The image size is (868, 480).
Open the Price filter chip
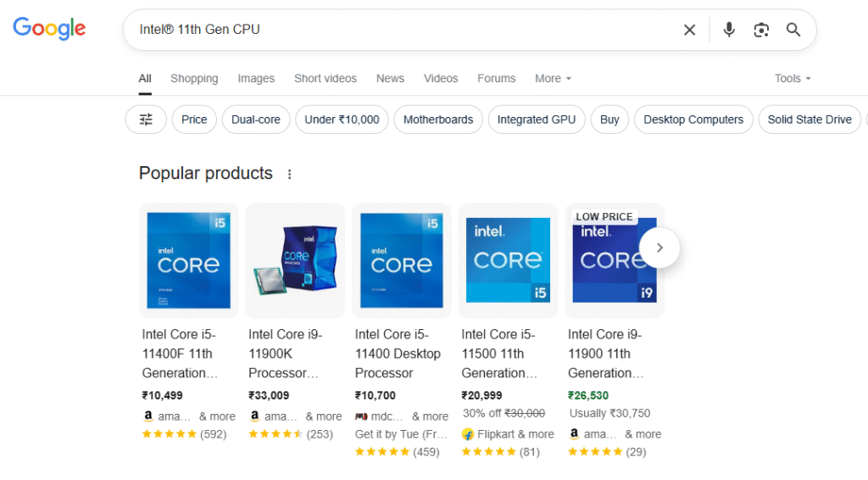point(194,120)
